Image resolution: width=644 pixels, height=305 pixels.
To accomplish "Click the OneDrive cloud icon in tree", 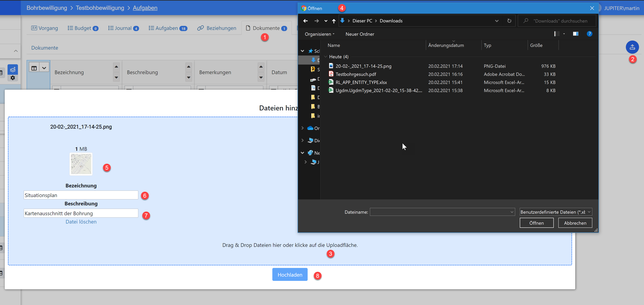I will pos(310,128).
